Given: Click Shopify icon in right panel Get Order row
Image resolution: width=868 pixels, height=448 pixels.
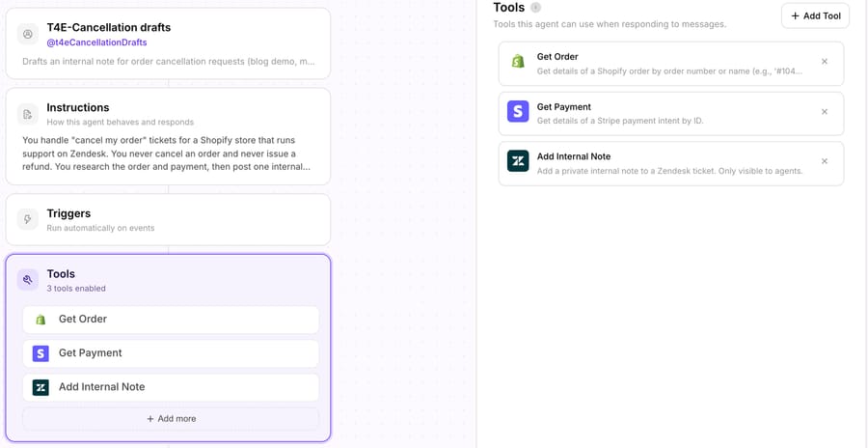Looking at the screenshot, I should pos(518,62).
